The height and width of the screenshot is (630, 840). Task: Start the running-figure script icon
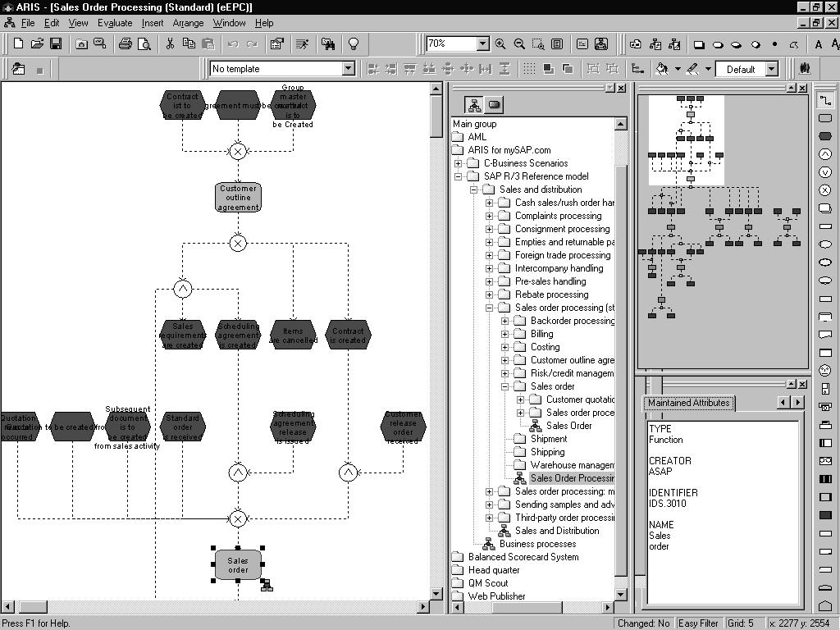coord(303,44)
